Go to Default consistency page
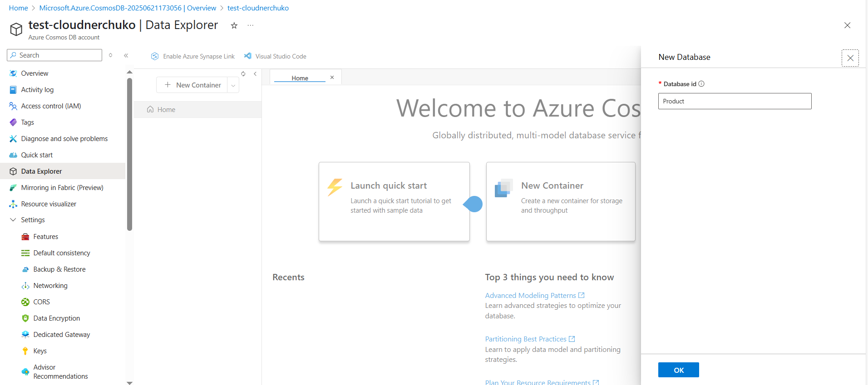The width and height of the screenshot is (868, 385). click(x=62, y=253)
